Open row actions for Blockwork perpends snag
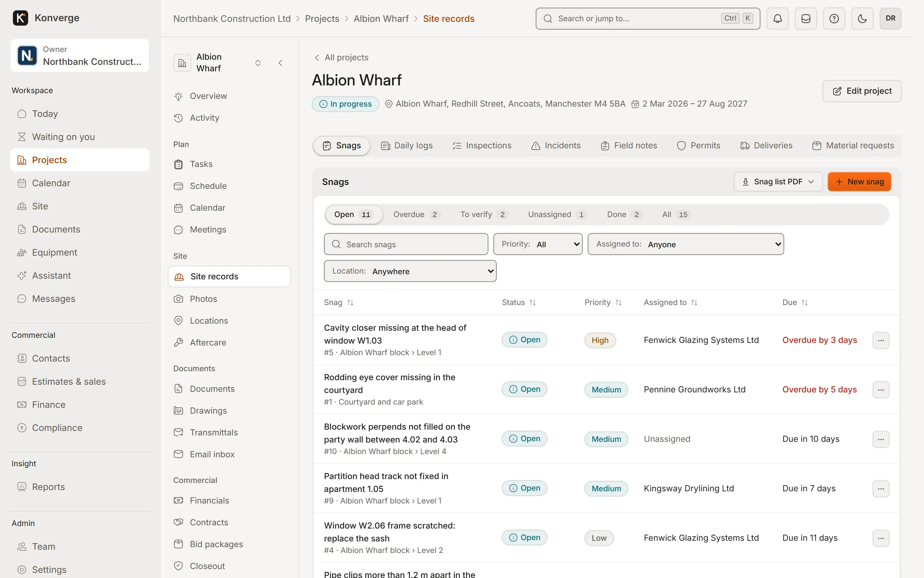Image resolution: width=924 pixels, height=578 pixels. pyautogui.click(x=881, y=439)
